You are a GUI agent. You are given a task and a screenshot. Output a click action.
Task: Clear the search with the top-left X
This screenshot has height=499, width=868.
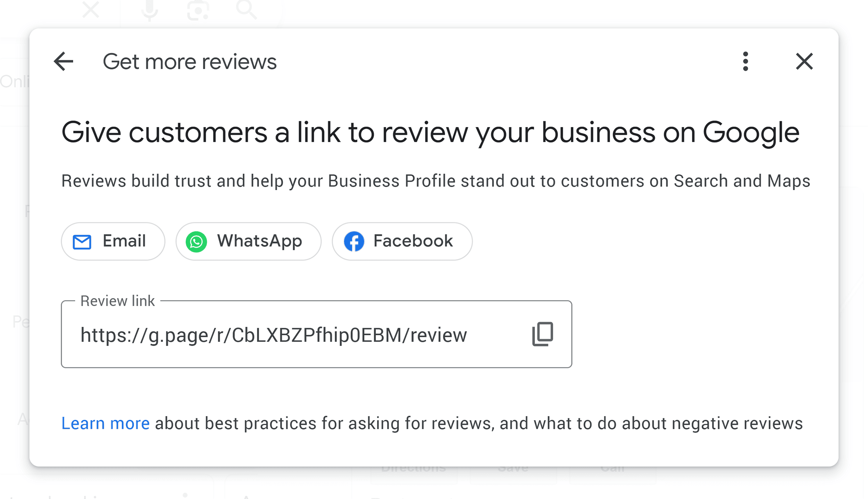tap(91, 9)
